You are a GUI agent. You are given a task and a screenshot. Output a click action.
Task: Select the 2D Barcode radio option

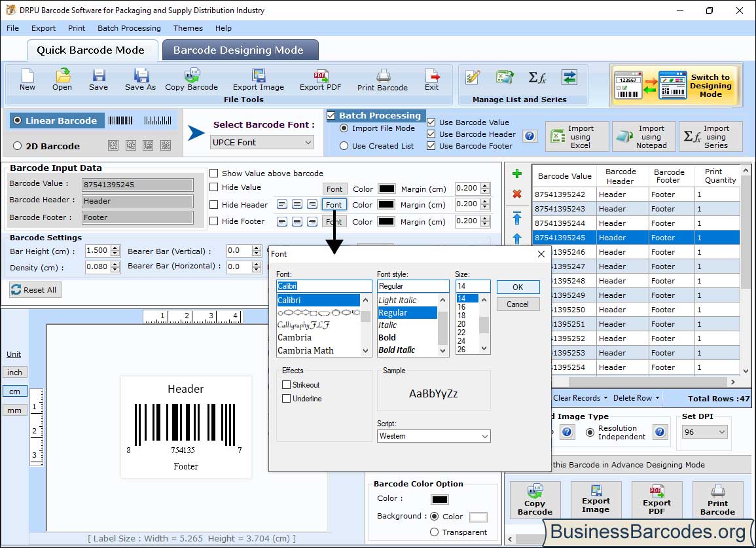18,146
